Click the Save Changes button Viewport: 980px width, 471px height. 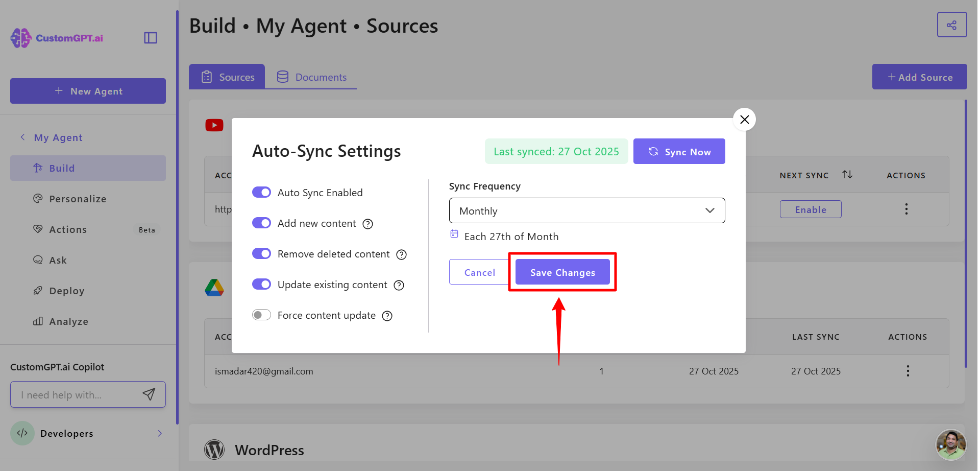tap(562, 272)
